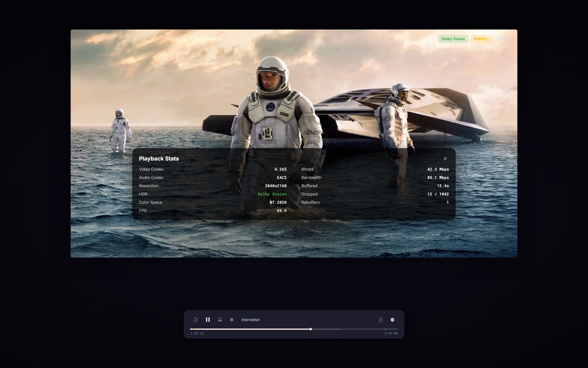This screenshot has width=588, height=368.
Task: Toggle playback stats with the bug icon
Action: click(x=392, y=320)
